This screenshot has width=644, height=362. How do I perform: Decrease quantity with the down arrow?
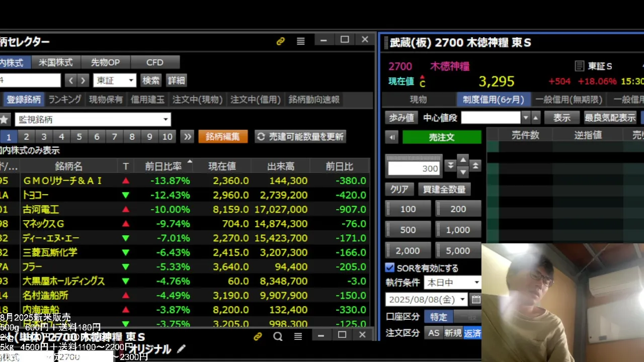463,172
